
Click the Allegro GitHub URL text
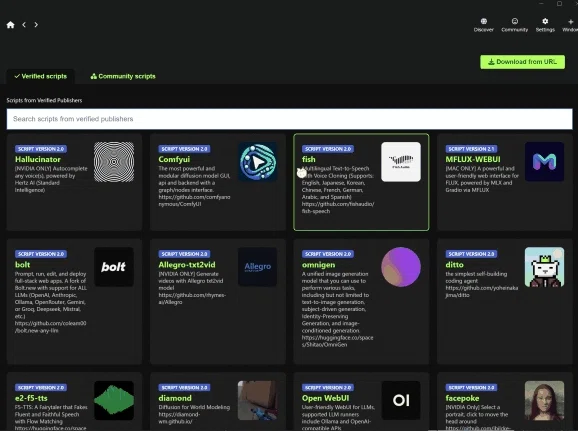coord(192,299)
